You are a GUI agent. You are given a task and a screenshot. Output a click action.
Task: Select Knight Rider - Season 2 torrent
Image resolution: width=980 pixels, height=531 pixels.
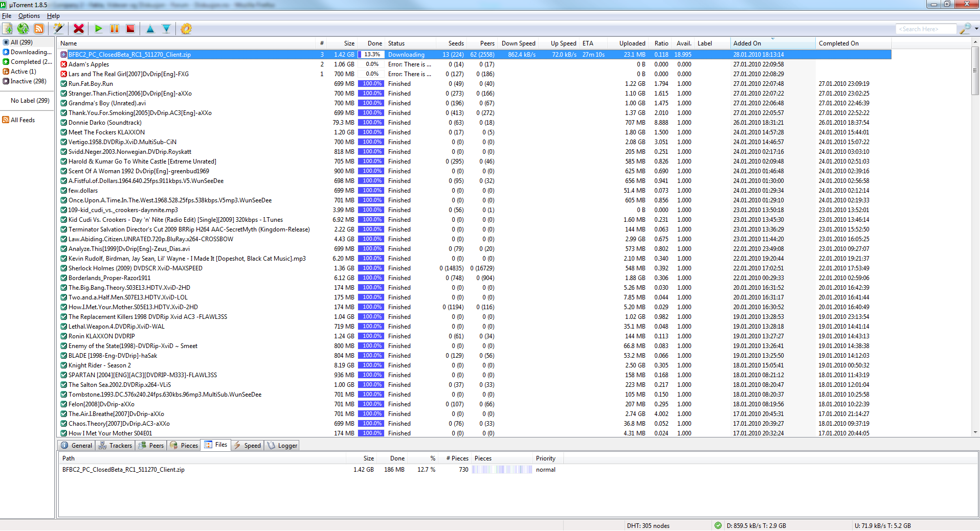[x=475, y=365]
